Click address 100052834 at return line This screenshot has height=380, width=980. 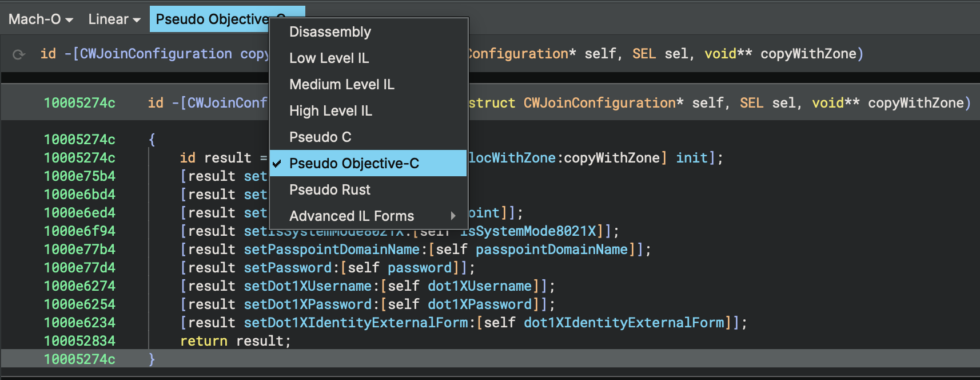[x=79, y=341]
